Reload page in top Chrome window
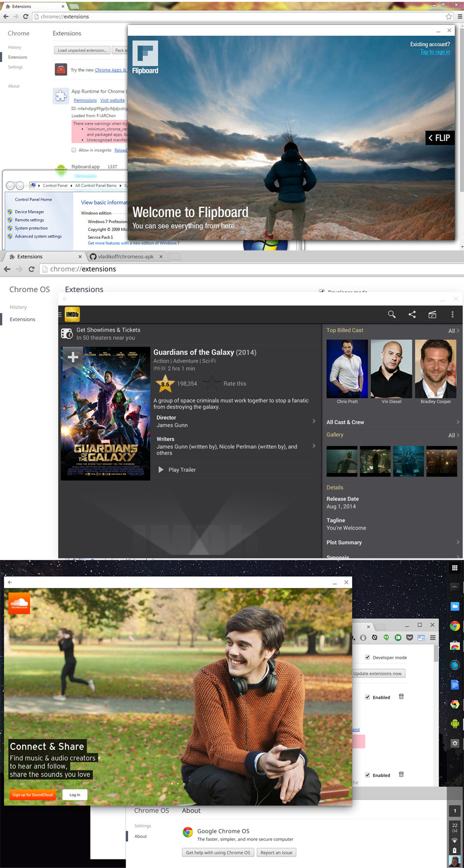Screen dimensions: 464x868 [x=26, y=16]
